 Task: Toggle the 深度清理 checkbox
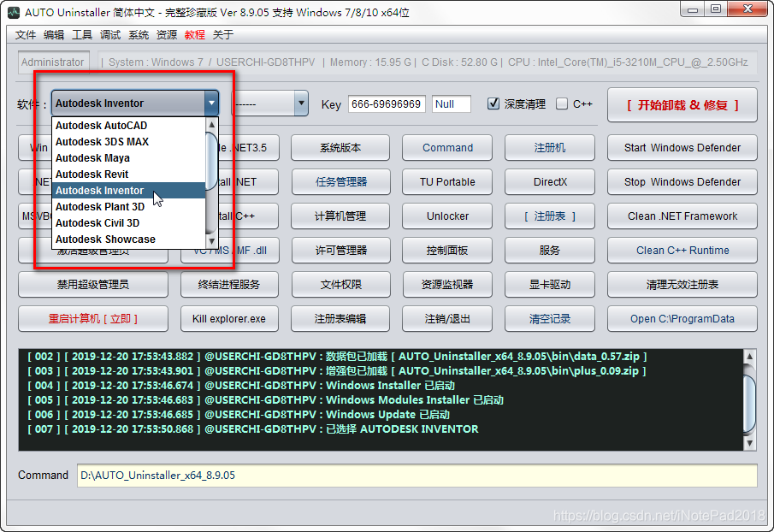(x=493, y=103)
